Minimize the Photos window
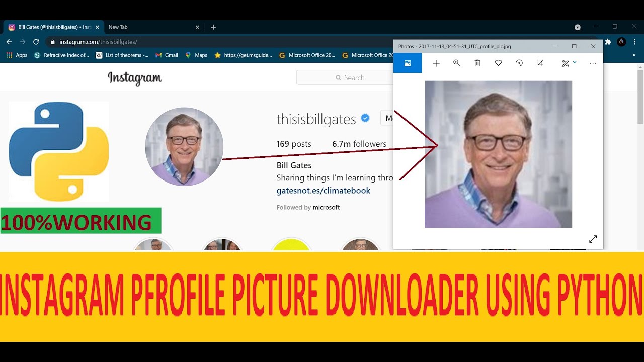Viewport: 644px width, 362px height. click(x=555, y=46)
